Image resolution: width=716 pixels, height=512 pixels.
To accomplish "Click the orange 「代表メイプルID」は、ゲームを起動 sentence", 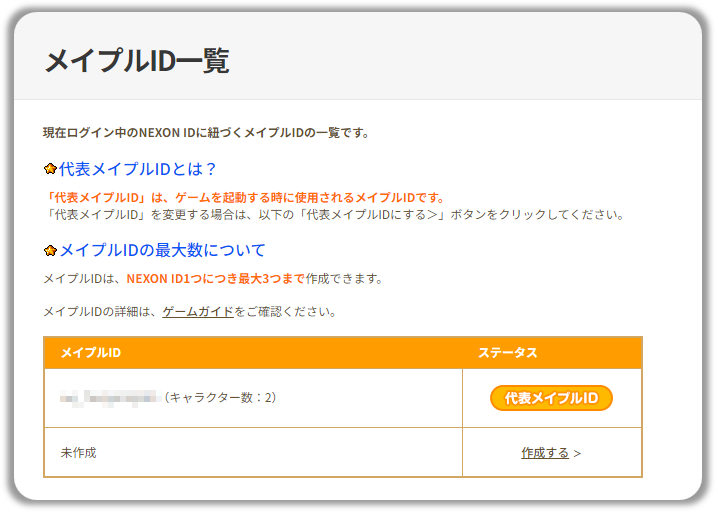I will pyautogui.click(x=245, y=197).
